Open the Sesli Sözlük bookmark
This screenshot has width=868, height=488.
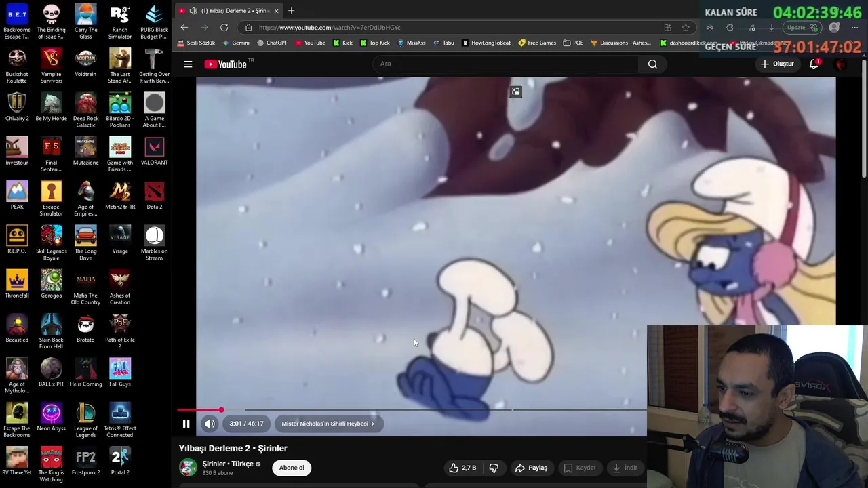(x=196, y=43)
